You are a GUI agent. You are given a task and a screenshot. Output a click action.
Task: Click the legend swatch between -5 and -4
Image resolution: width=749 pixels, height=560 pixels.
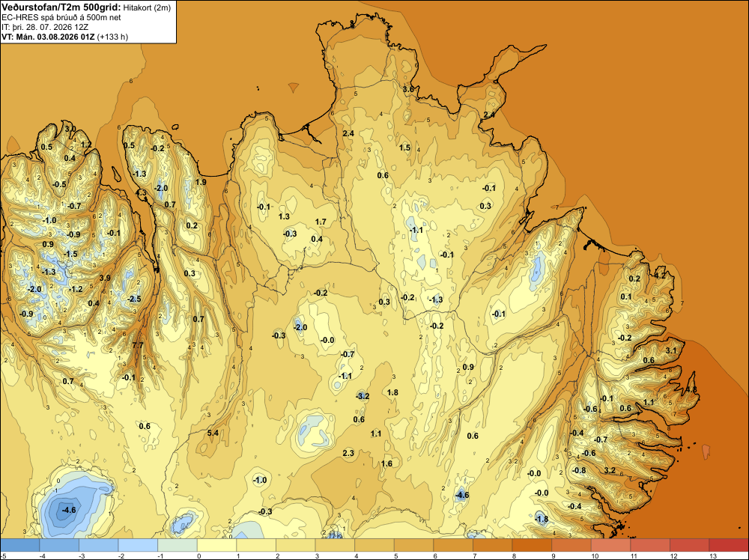pyautogui.click(x=20, y=545)
